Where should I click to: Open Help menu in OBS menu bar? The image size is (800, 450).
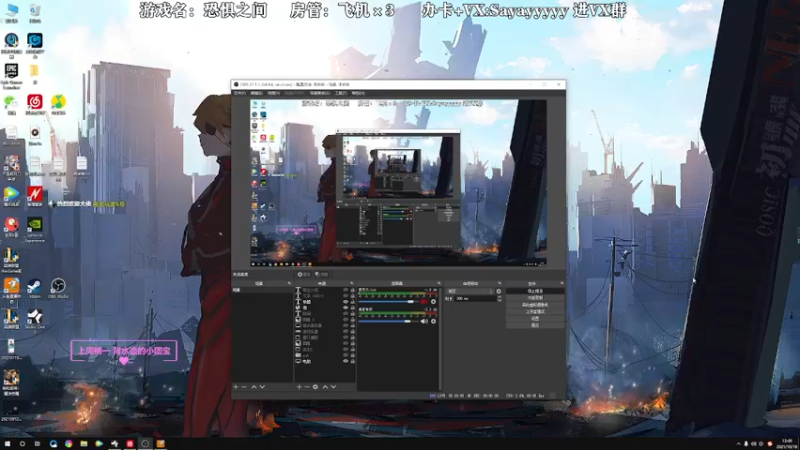pyautogui.click(x=358, y=93)
